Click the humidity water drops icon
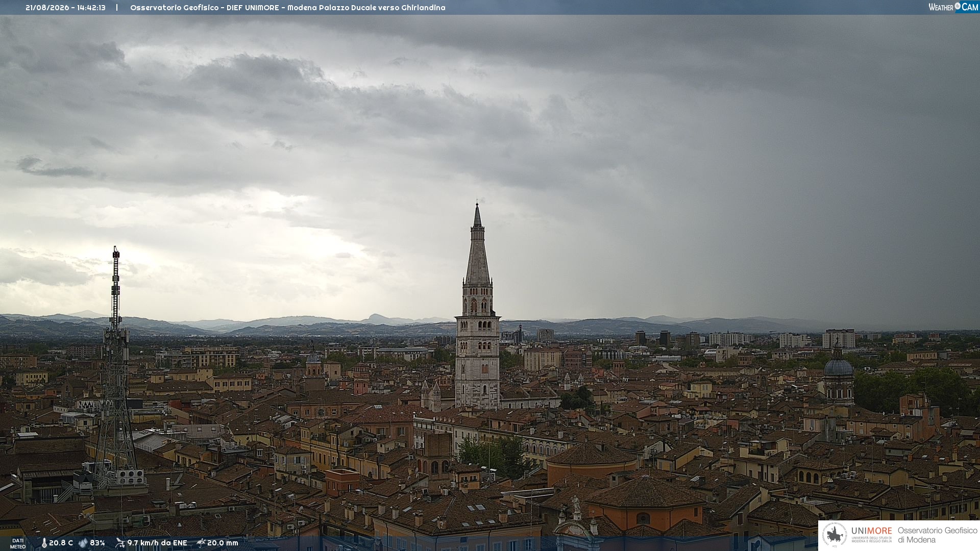This screenshot has width=980, height=551. pyautogui.click(x=83, y=543)
